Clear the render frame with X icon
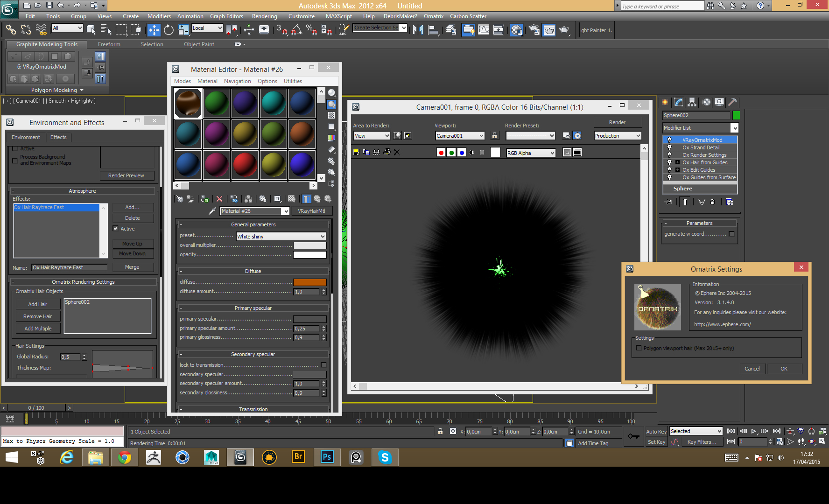Screen dimensions: 829x504 click(397, 152)
